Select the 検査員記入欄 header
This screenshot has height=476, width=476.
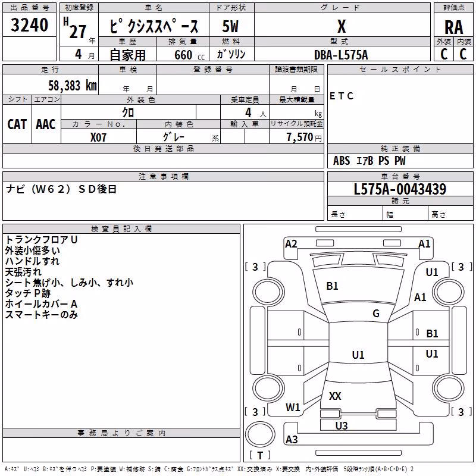point(121,229)
